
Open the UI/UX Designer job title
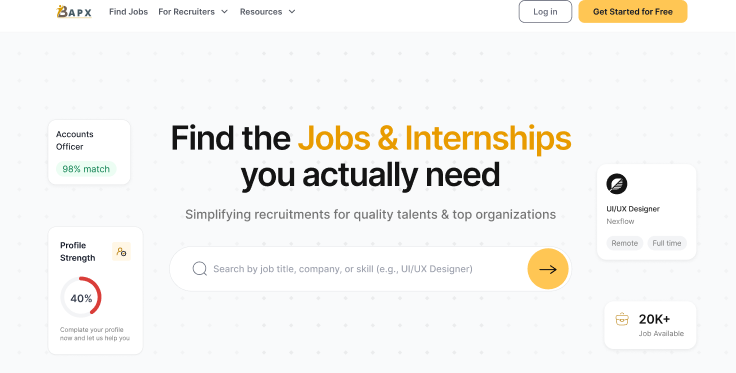tap(633, 209)
